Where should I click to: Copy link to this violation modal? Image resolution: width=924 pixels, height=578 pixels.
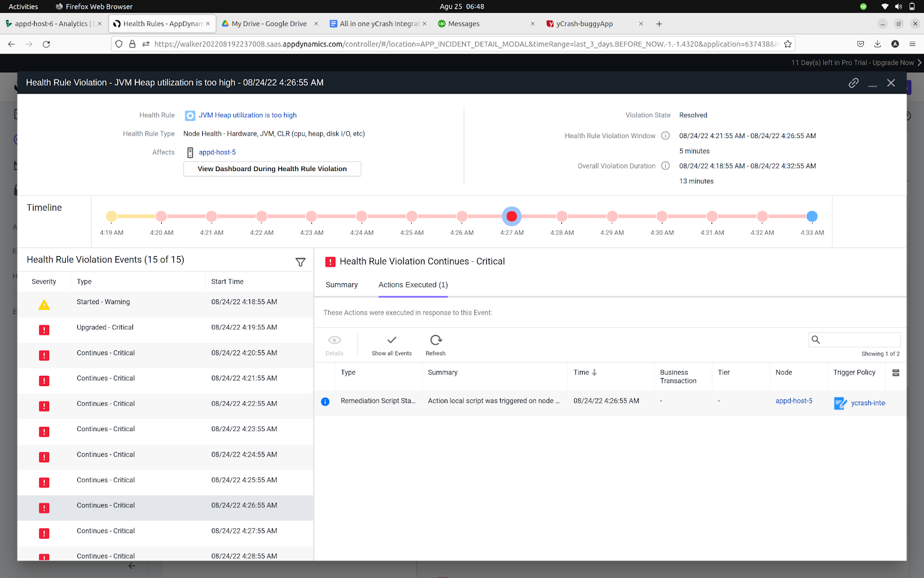coord(854,83)
